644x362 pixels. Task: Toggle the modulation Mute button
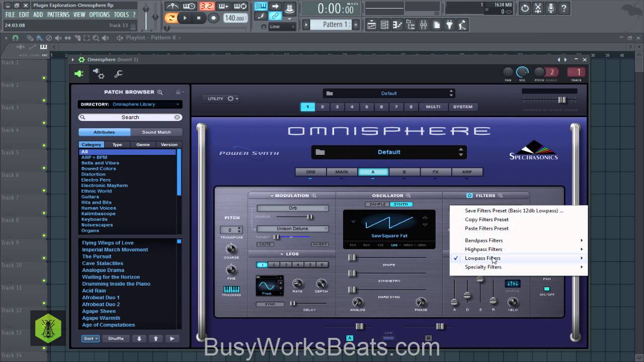[265, 244]
